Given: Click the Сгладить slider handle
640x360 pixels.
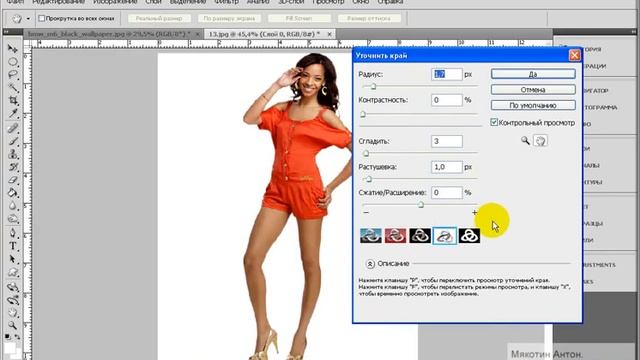Looking at the screenshot, I should pos(366,153).
